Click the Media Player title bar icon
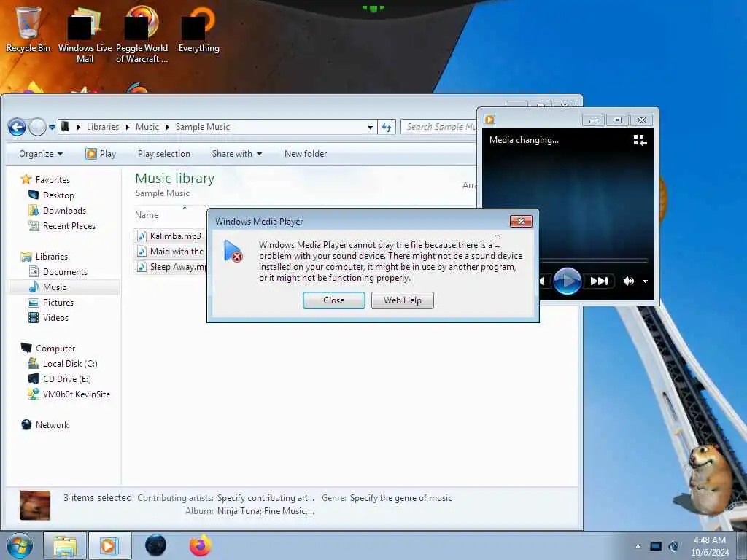The height and width of the screenshot is (560, 747). click(489, 120)
